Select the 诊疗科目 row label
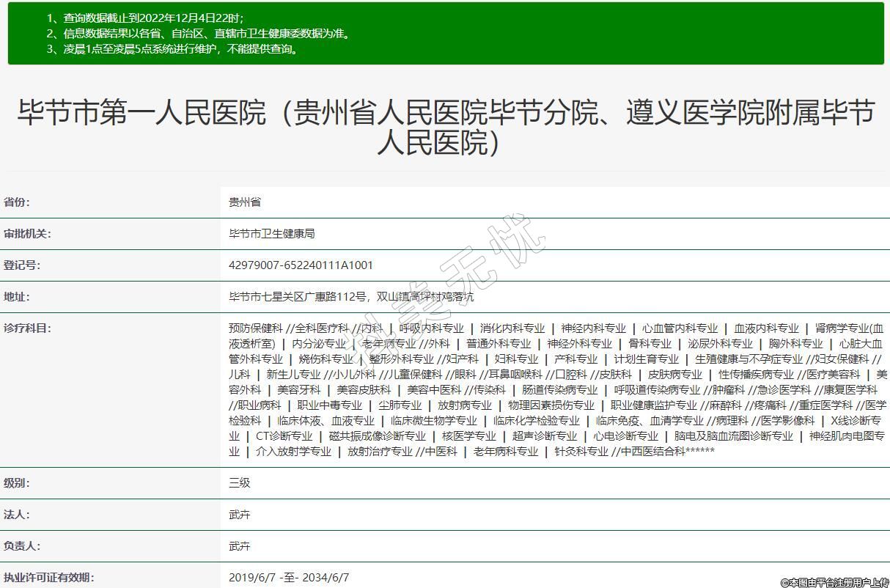Image resolution: width=890 pixels, height=588 pixels. [27, 328]
